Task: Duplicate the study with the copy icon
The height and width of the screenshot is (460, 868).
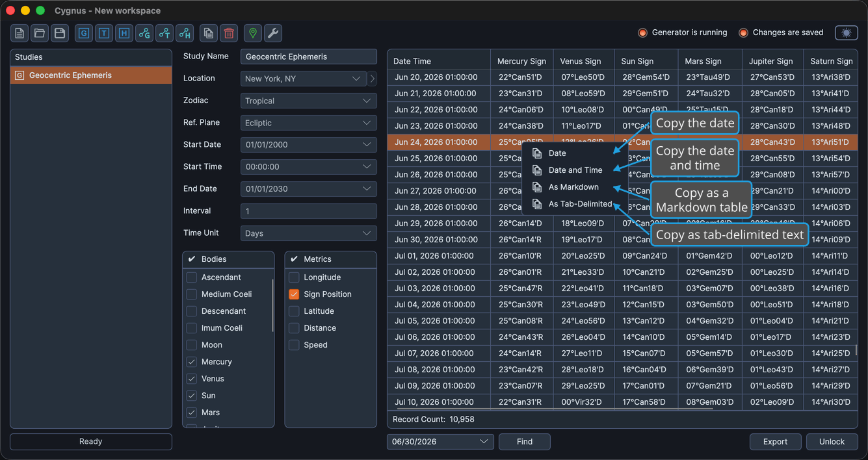Action: click(209, 33)
